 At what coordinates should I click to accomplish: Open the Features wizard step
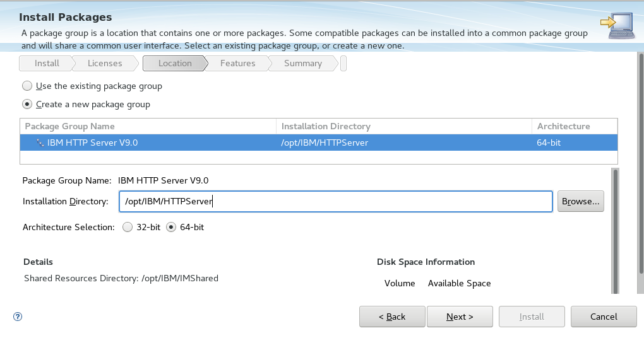[237, 63]
